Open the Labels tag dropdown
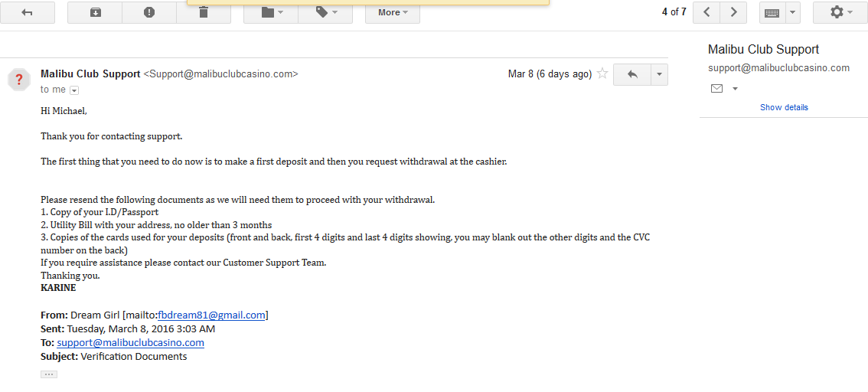 tap(325, 12)
